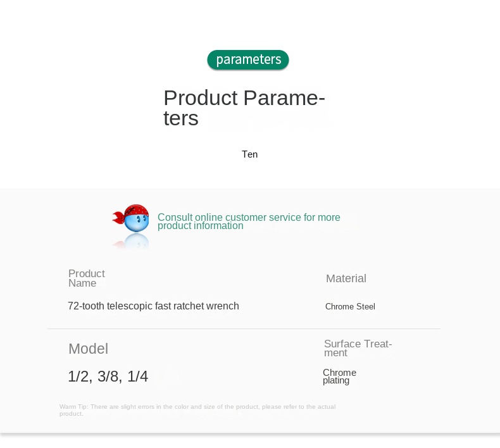500x448 pixels.
Task: Click the 'Chrome plating' value
Action: pos(339,376)
